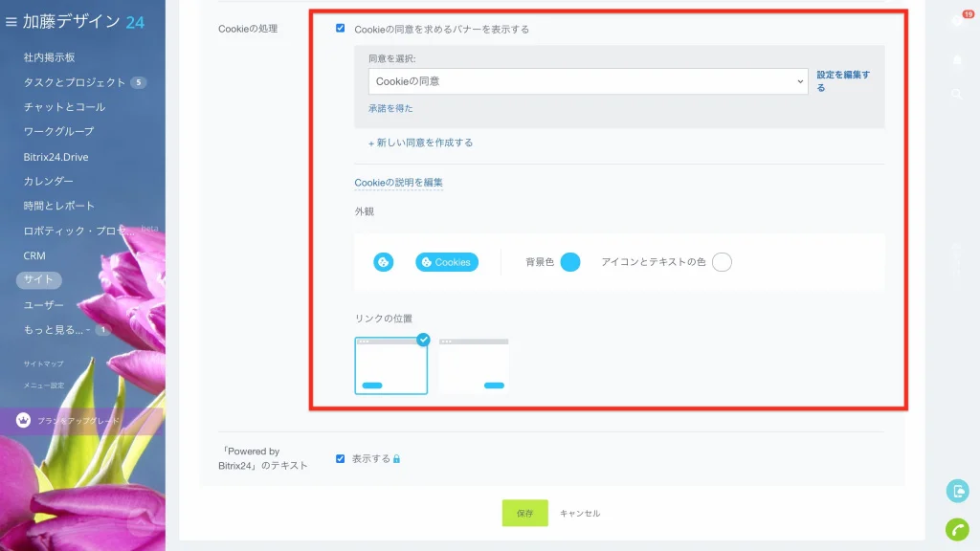Click the green 保存 button
The image size is (980, 551).
pyautogui.click(x=525, y=513)
